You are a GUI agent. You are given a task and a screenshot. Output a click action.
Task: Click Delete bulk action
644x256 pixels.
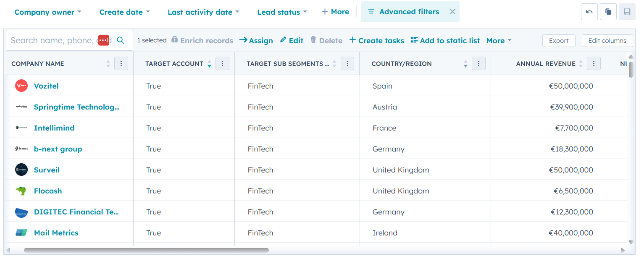pos(326,41)
